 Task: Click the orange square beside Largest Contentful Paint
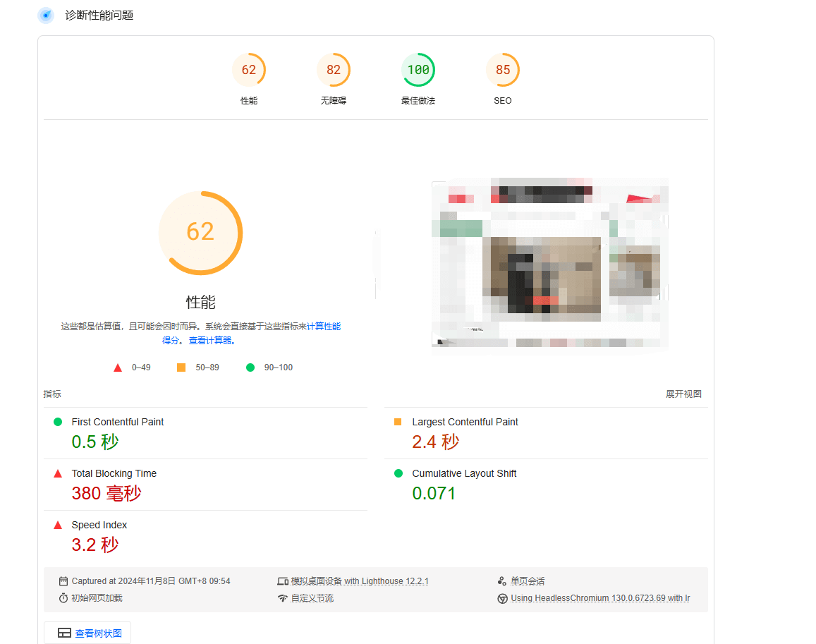coord(398,422)
